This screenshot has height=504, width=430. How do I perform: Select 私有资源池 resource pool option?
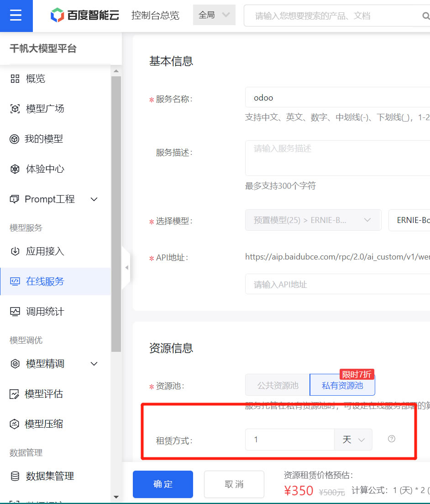[x=342, y=385]
